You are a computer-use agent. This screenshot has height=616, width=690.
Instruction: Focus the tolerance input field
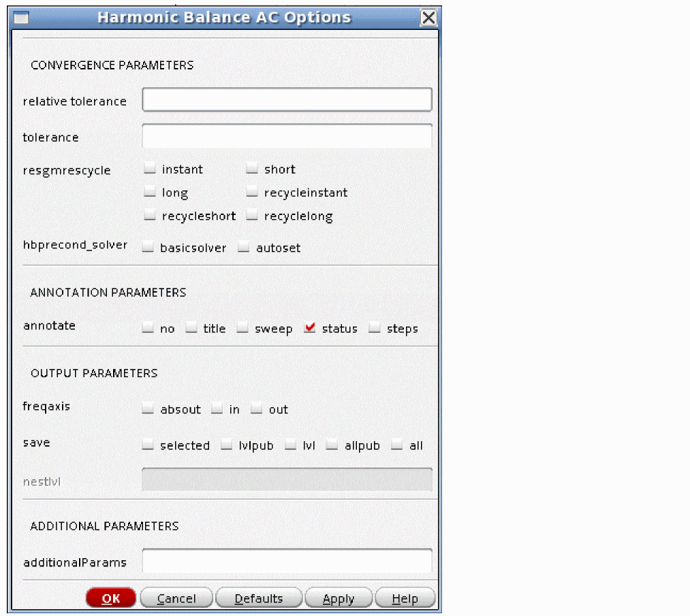pyautogui.click(x=287, y=135)
